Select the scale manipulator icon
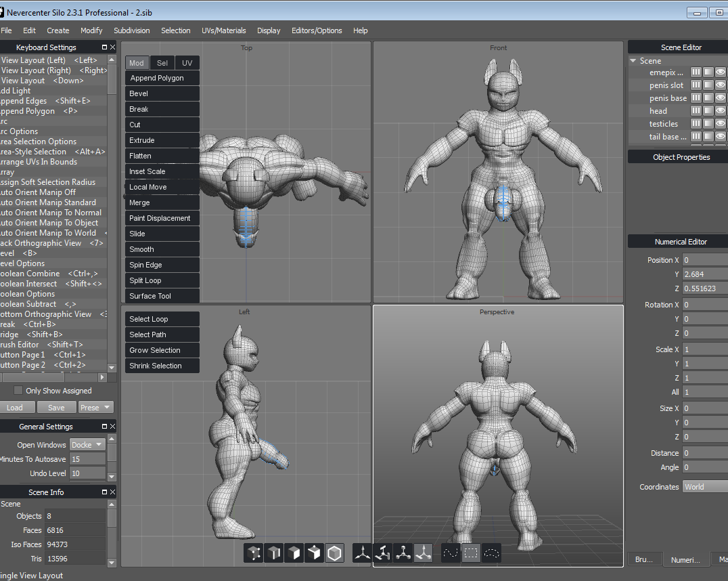The height and width of the screenshot is (581, 728). tap(403, 553)
